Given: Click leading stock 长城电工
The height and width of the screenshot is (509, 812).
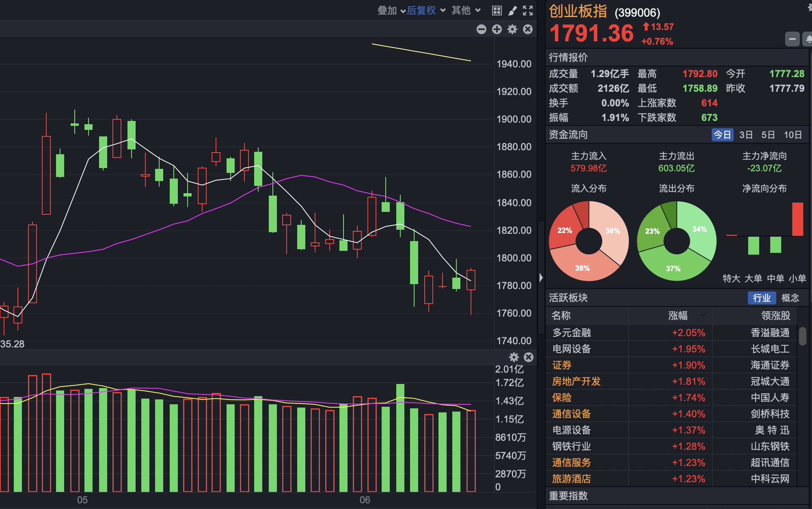Looking at the screenshot, I should click(x=770, y=349).
